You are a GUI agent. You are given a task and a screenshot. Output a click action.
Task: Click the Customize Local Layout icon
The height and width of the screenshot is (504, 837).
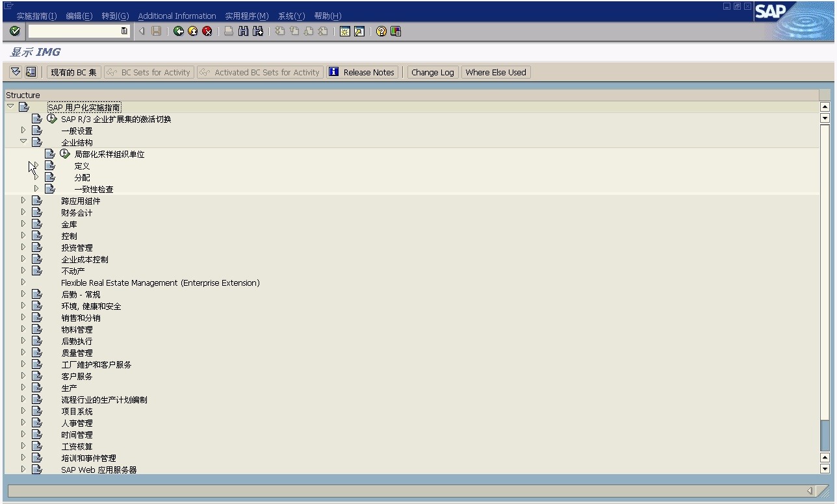395,31
